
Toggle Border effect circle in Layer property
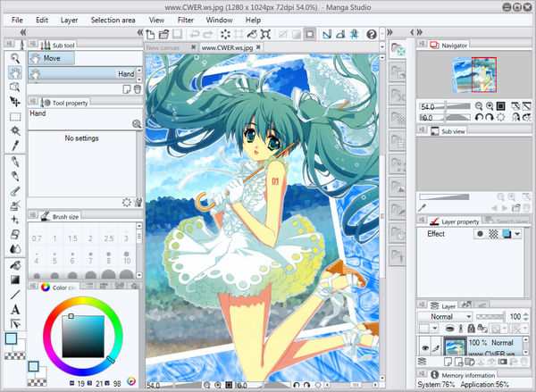pos(480,234)
